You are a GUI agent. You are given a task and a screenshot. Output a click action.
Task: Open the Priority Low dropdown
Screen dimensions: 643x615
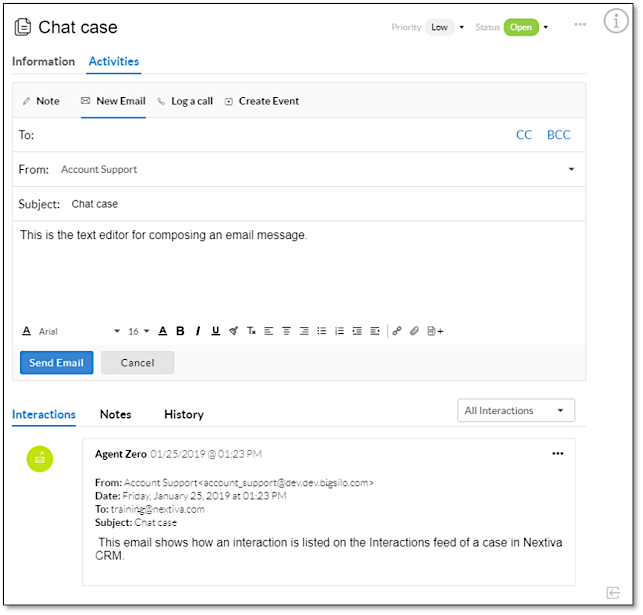444,27
